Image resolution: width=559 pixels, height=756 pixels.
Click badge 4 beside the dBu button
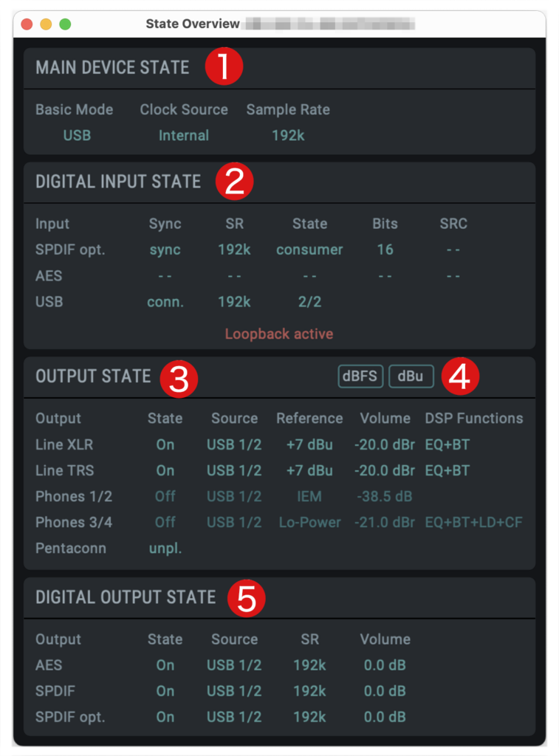pos(461,376)
